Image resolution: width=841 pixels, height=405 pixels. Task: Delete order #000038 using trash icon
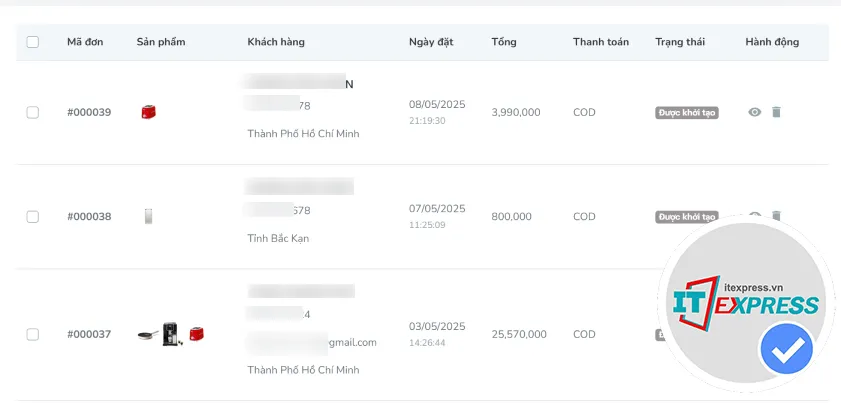click(776, 215)
